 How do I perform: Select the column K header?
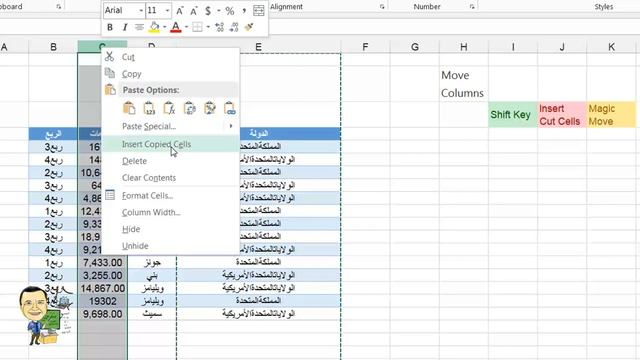[611, 47]
